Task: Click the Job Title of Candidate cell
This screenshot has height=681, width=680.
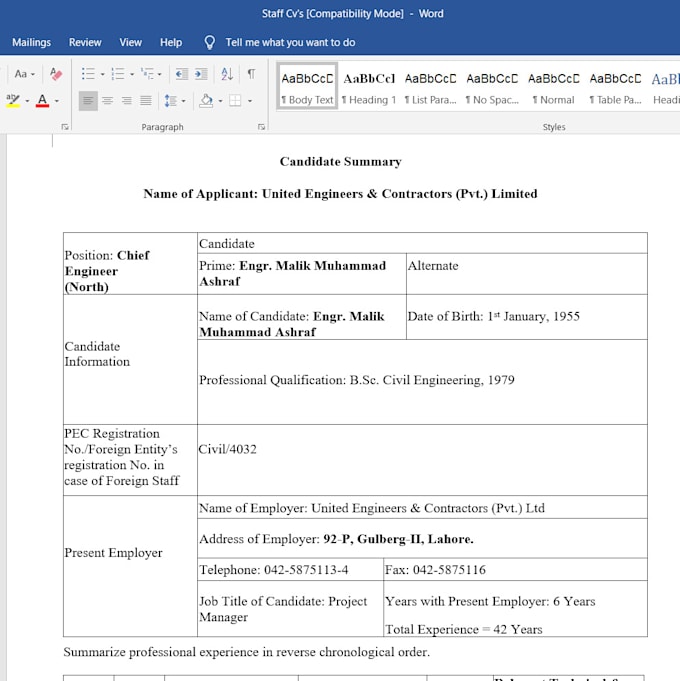Action: pos(290,609)
